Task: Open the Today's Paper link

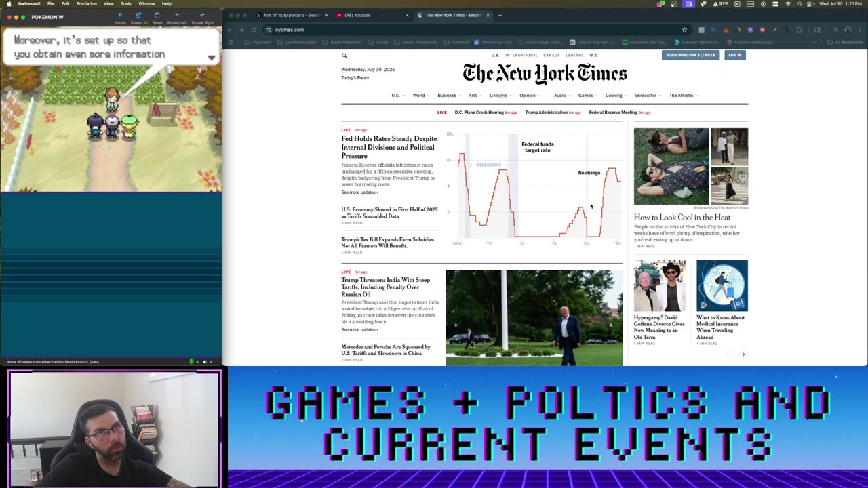Action: click(355, 78)
